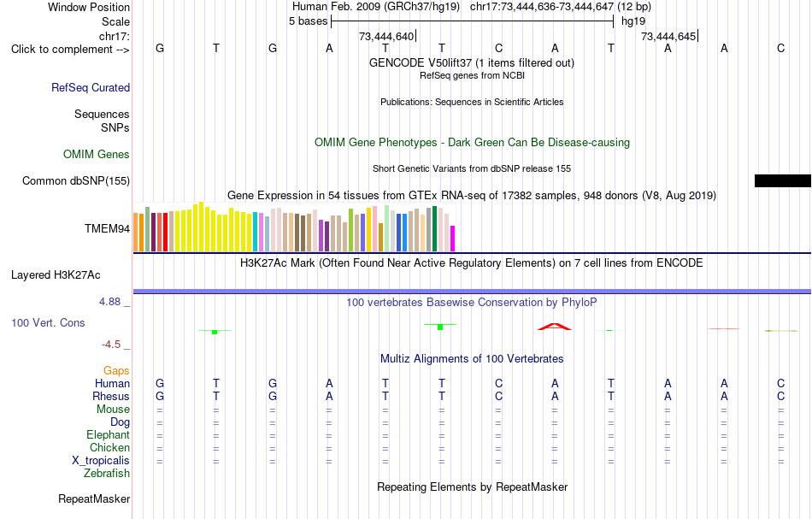Select the Elephant species label
This screenshot has width=812, height=519.
point(108,435)
